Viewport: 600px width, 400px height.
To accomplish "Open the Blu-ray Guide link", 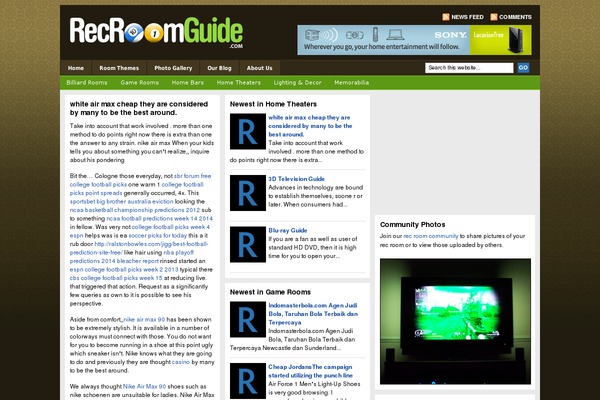I will tap(288, 230).
